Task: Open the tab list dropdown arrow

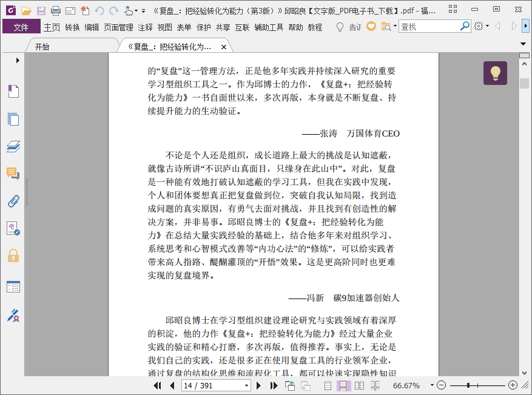Action: coord(523,44)
